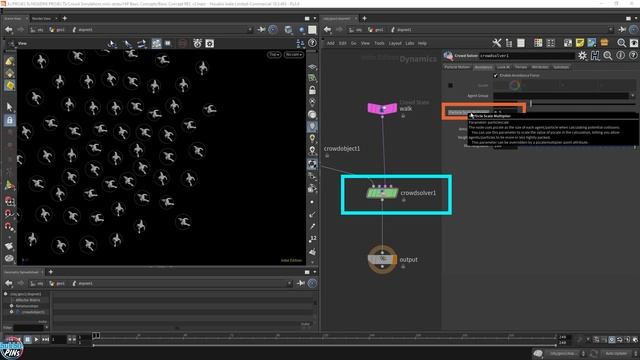The height and width of the screenshot is (360, 640).
Task: Toggle the secure selection lock tool
Action: pyautogui.click(x=9, y=120)
